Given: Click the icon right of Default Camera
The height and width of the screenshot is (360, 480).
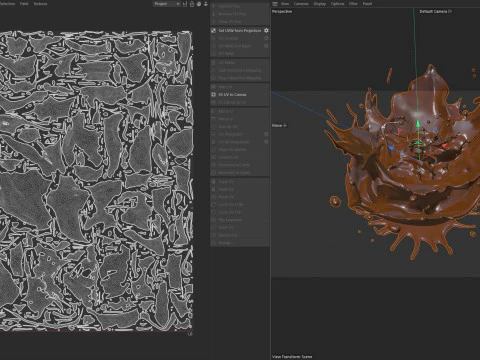Looking at the screenshot, I should [x=450, y=11].
